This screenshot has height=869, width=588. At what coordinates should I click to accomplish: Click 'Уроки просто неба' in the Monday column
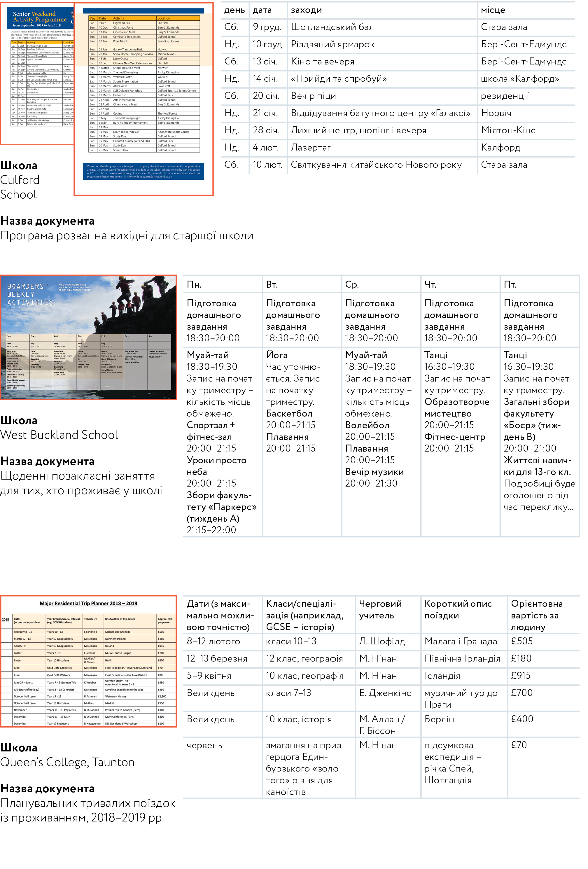point(216,466)
